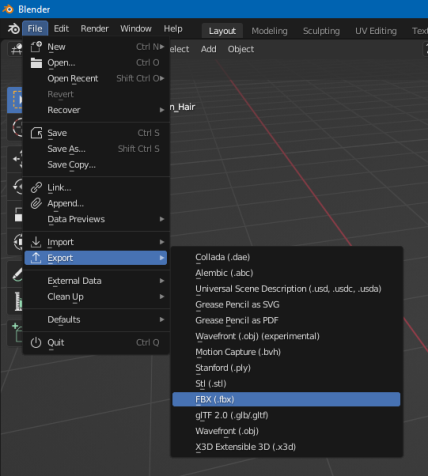This screenshot has width=428, height=476.
Task: Click the Blender logo icon in menu bar
Action: coord(14,29)
